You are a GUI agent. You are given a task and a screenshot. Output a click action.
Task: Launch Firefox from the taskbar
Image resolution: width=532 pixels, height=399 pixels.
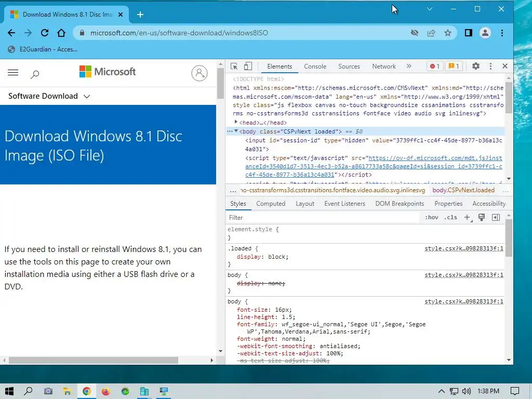[x=106, y=391]
